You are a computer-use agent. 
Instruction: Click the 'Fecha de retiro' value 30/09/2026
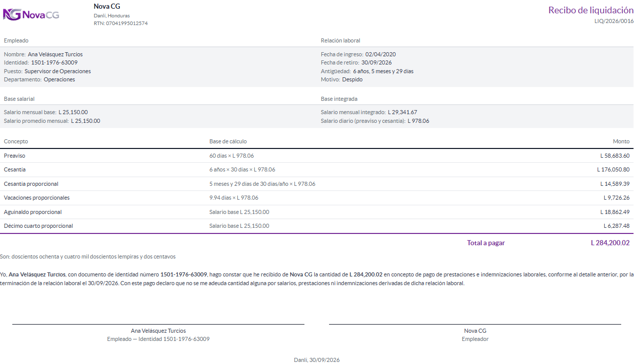[x=377, y=62]
